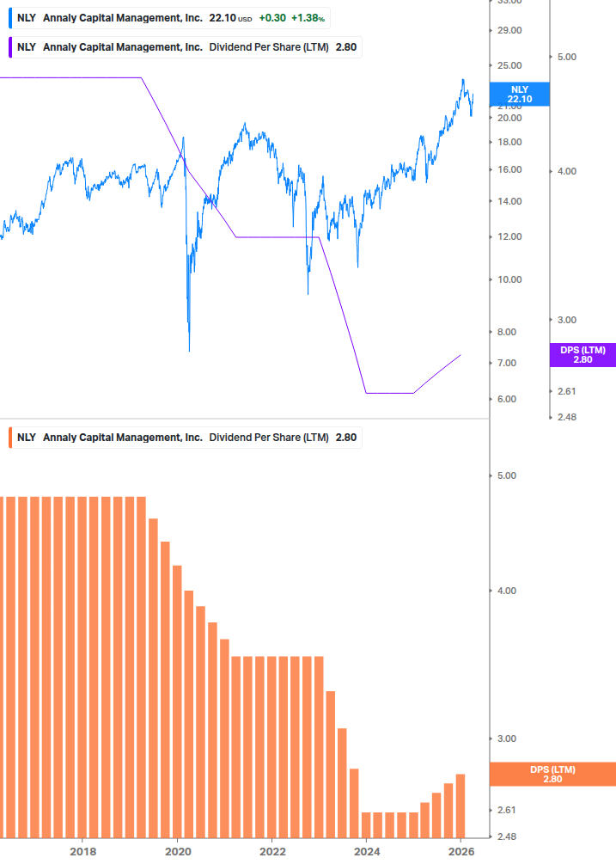Click the orange Dividend Per Share legend in bottom chart
The width and height of the screenshot is (616, 864).
[186, 438]
